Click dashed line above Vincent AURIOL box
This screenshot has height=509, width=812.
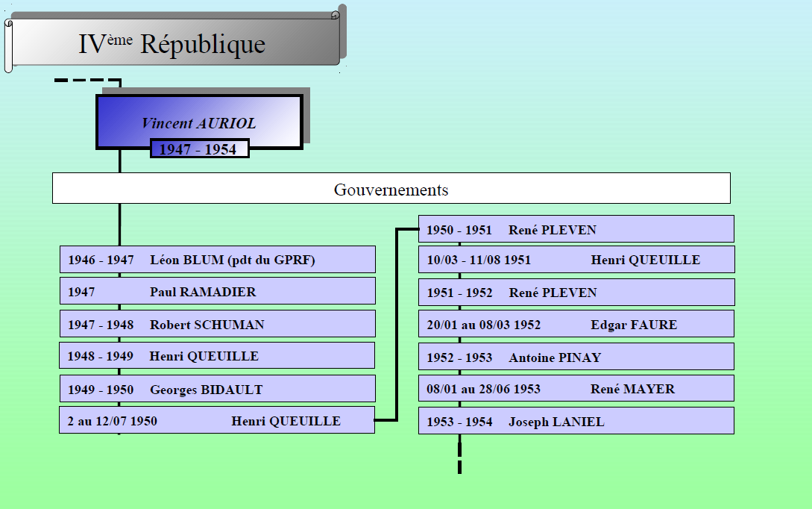[x=88, y=79]
